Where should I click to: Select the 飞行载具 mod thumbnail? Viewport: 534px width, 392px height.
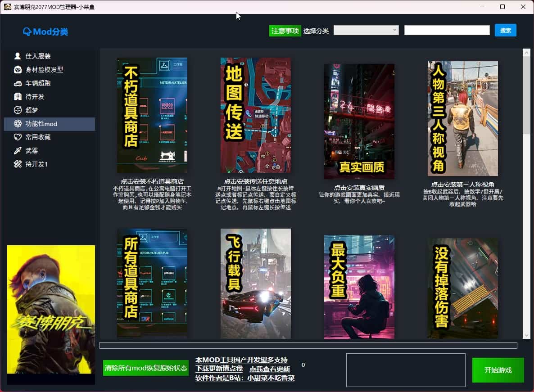point(256,284)
